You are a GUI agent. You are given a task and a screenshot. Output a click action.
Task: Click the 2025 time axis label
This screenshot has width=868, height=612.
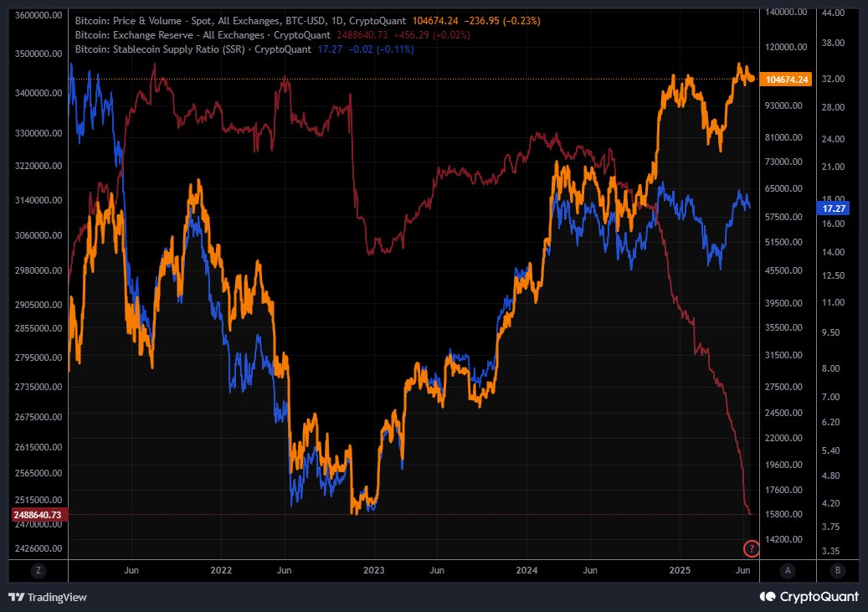(x=680, y=570)
